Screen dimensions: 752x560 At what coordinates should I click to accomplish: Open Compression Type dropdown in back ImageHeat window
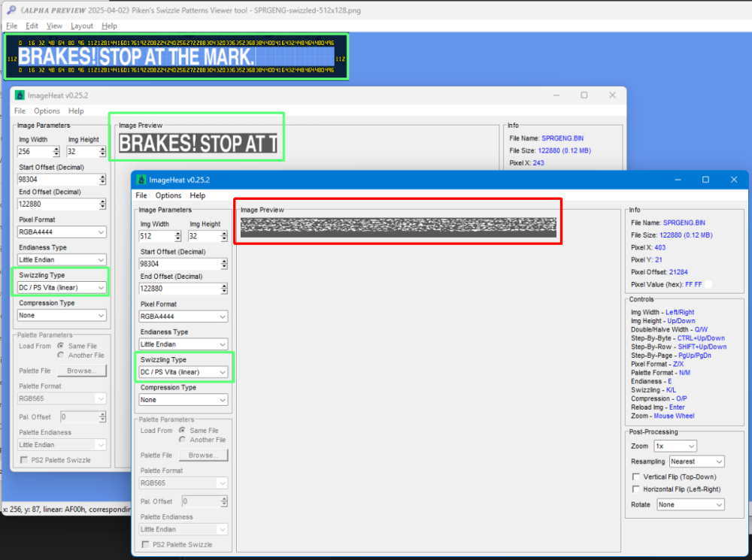pos(62,316)
